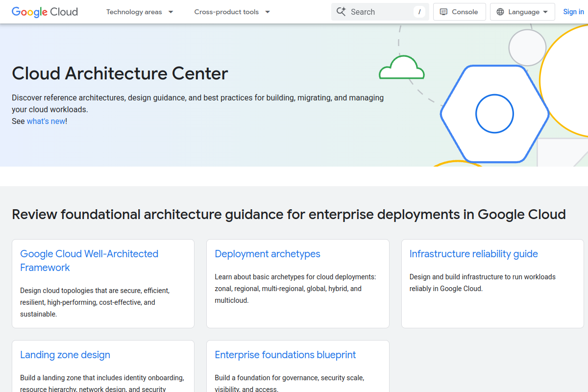This screenshot has width=588, height=392.
Task: Click the blue hexagon graphic in banner
Action: [494, 114]
